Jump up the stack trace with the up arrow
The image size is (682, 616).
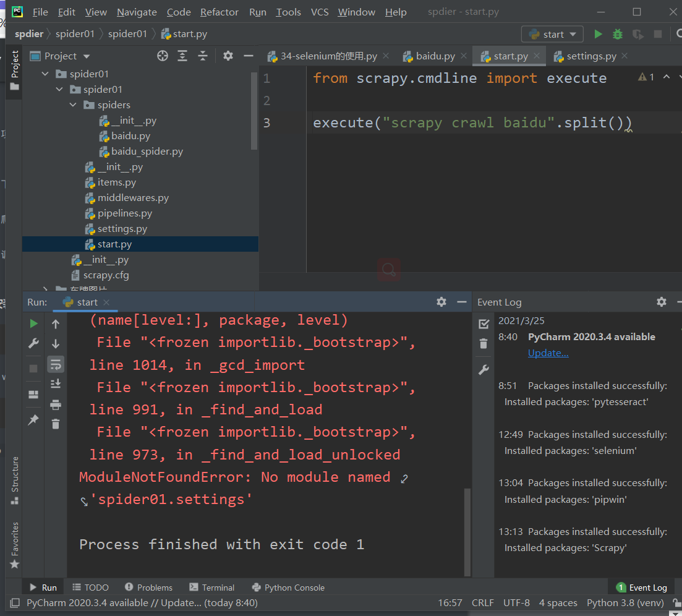pyautogui.click(x=56, y=323)
